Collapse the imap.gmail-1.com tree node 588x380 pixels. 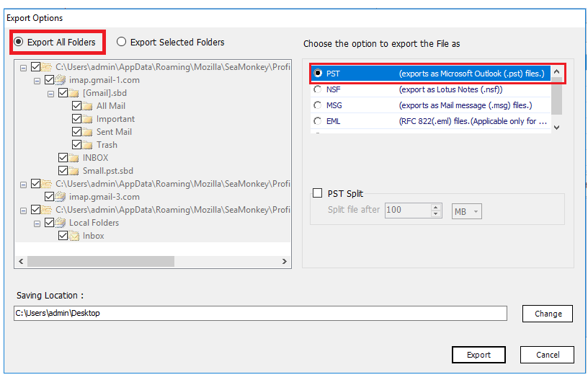click(x=37, y=81)
